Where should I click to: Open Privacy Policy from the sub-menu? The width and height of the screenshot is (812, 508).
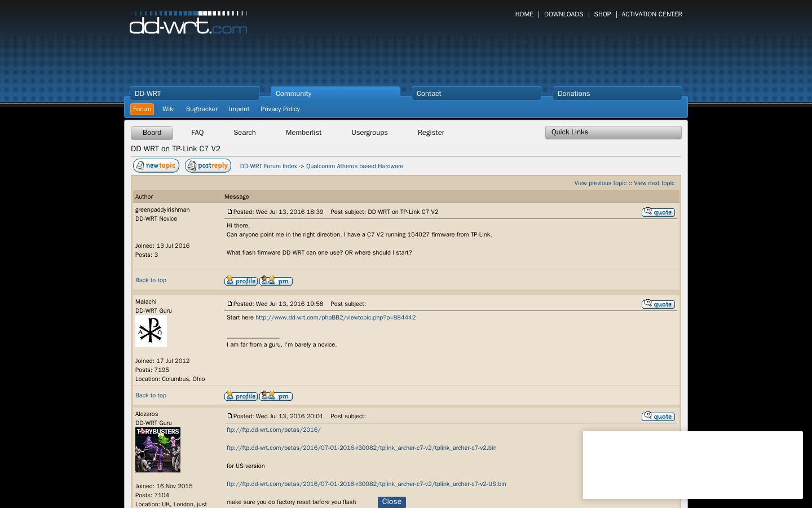tap(280, 109)
